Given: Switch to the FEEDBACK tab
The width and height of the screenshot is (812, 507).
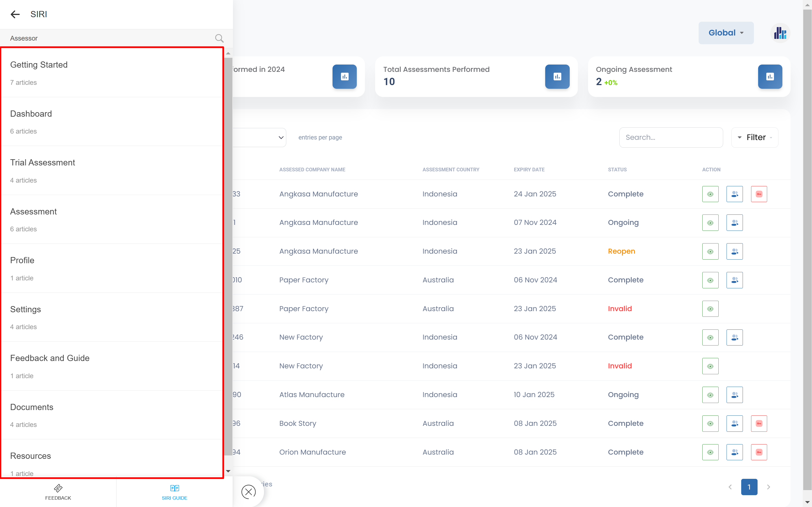Looking at the screenshot, I should (x=58, y=492).
